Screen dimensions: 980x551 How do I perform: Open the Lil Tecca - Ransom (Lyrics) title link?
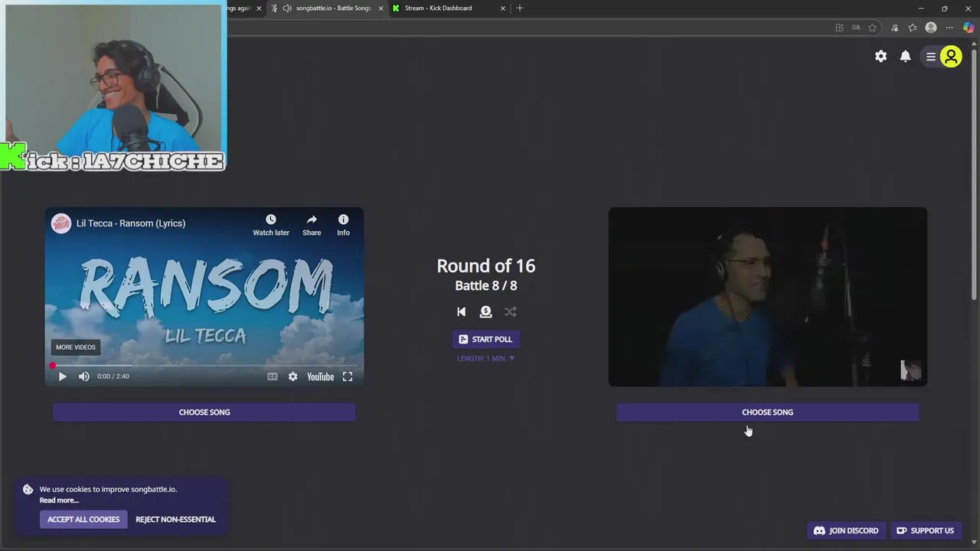click(131, 223)
